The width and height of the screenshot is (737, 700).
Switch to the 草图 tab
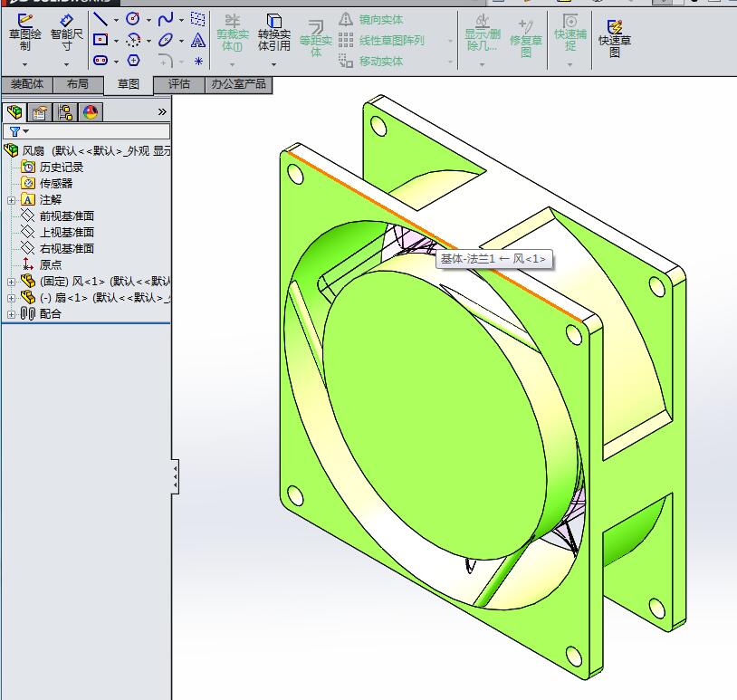[129, 84]
